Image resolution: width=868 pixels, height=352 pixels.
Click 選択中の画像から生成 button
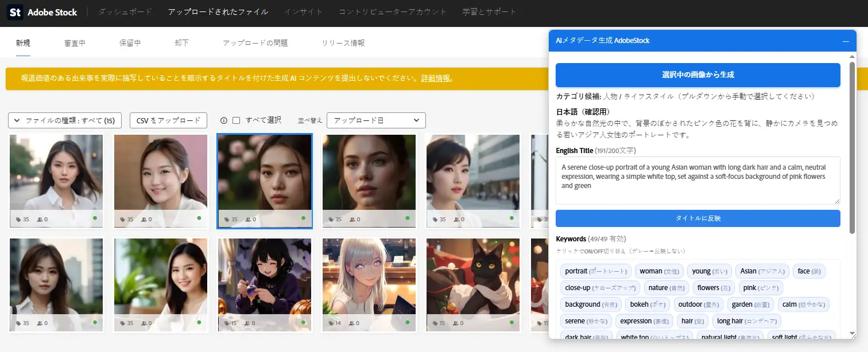click(x=697, y=75)
